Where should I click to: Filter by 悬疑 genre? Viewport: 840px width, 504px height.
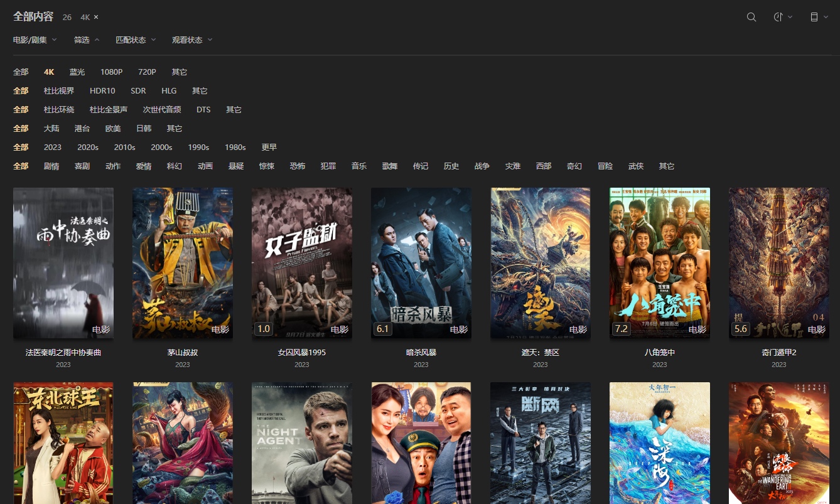click(x=236, y=166)
